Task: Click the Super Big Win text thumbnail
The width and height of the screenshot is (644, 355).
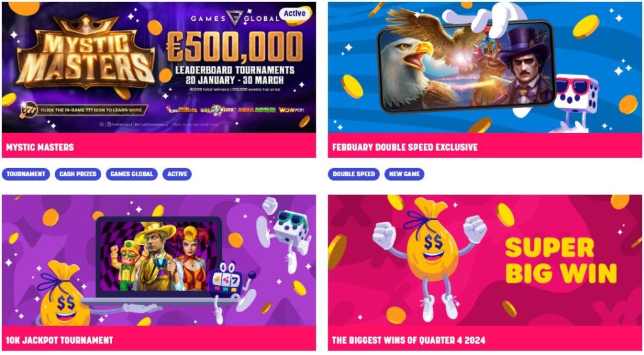Action: coord(560,261)
